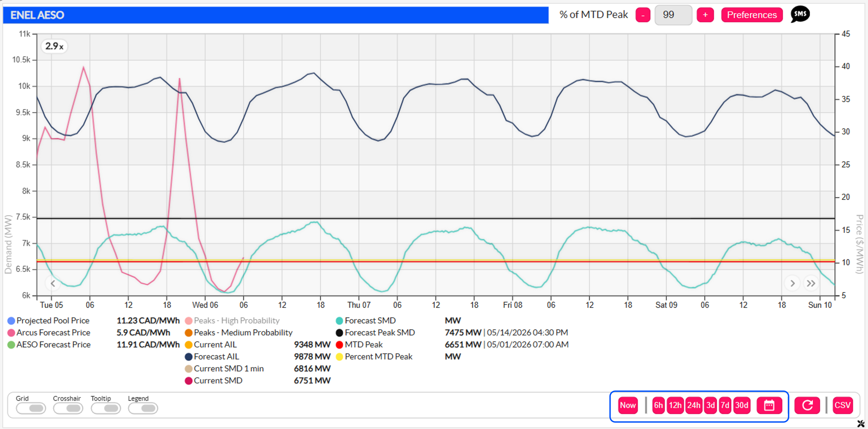Decrease percent of MTD Peak with minus
The image size is (868, 429).
pyautogui.click(x=643, y=15)
